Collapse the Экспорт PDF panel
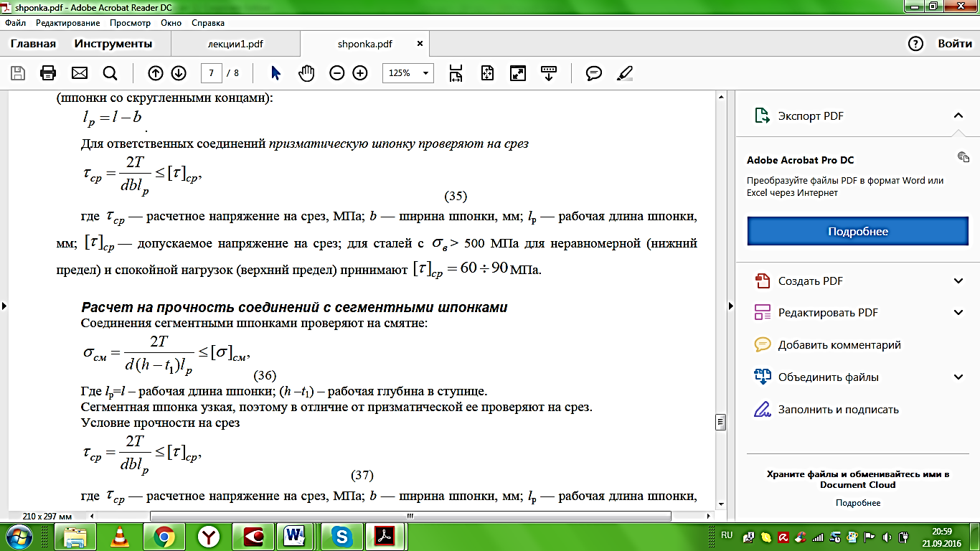 tap(958, 116)
